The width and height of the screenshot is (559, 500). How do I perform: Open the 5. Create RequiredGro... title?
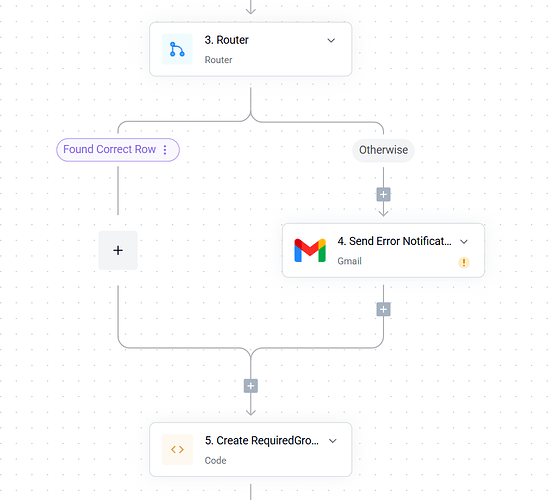coord(262,440)
